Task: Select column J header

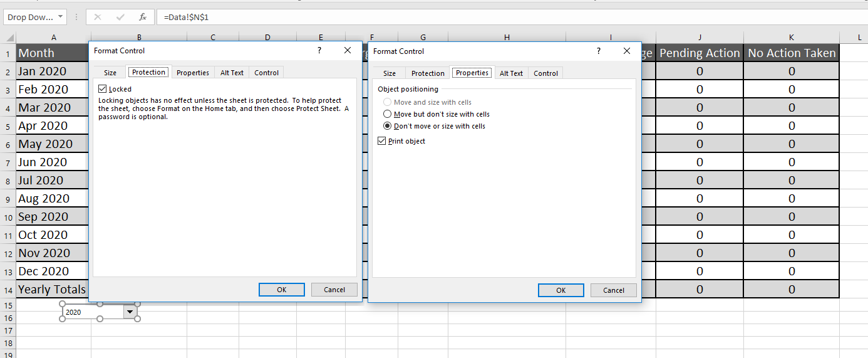Action: [x=700, y=38]
